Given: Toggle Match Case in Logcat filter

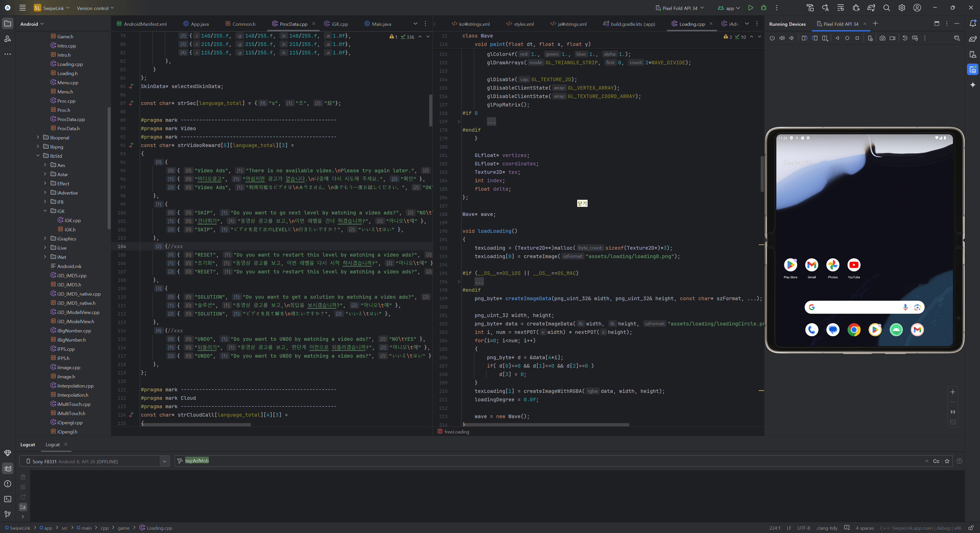Looking at the screenshot, I should (x=936, y=461).
